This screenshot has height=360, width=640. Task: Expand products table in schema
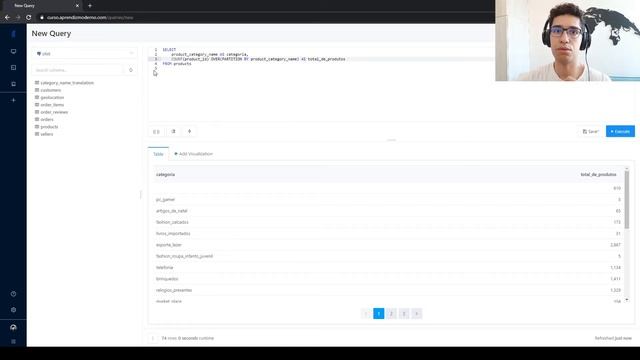pos(47,127)
